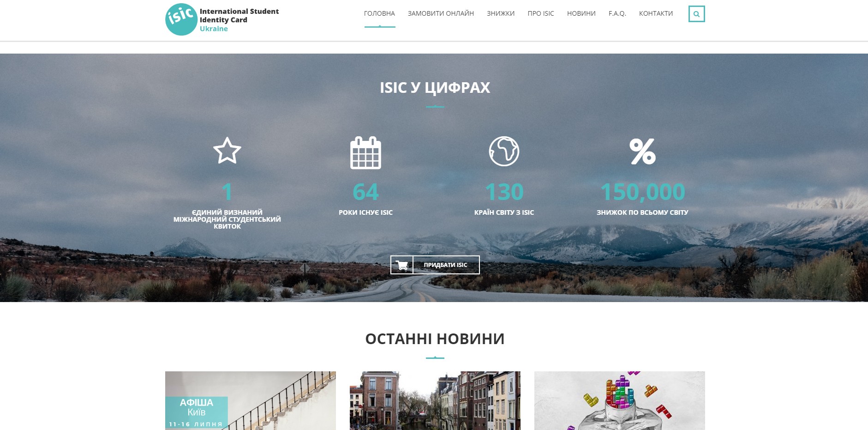Viewport: 868px width, 430px height.
Task: Click the shopping cart icon
Action: pyautogui.click(x=402, y=265)
